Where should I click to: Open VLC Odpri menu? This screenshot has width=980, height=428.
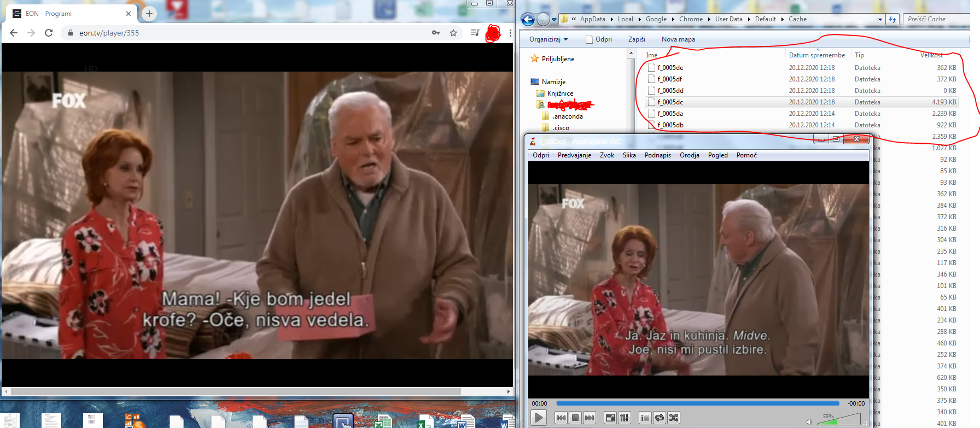coord(541,155)
